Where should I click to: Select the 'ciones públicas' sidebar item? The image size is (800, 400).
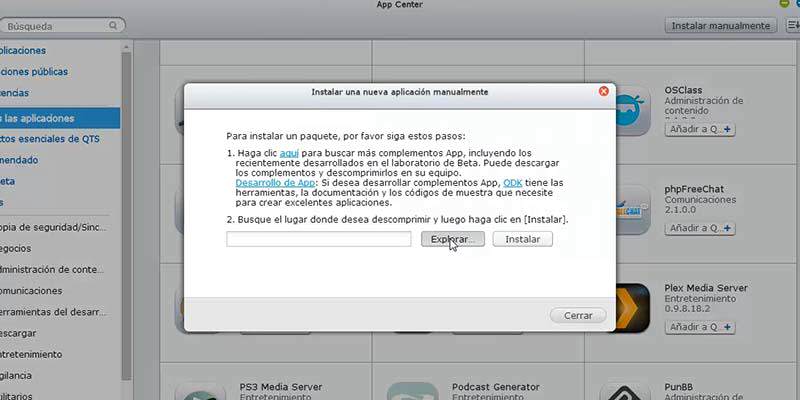coord(34,71)
